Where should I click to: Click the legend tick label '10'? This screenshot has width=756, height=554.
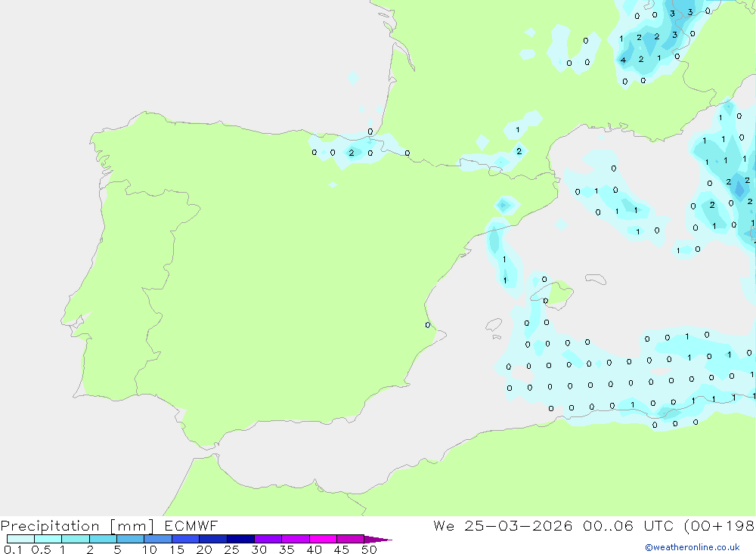tap(150, 549)
